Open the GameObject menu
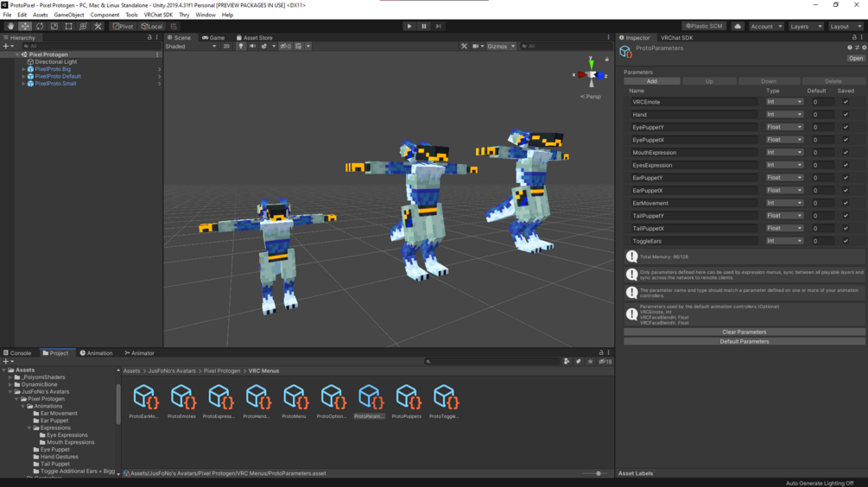Screen dimensions: 868x487 (x=68, y=15)
